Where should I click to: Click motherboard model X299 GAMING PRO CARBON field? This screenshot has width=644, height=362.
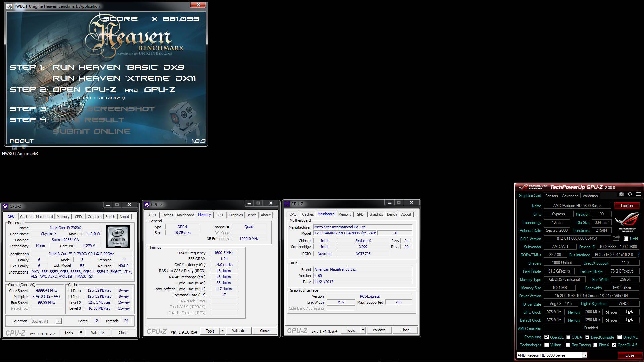click(x=345, y=233)
